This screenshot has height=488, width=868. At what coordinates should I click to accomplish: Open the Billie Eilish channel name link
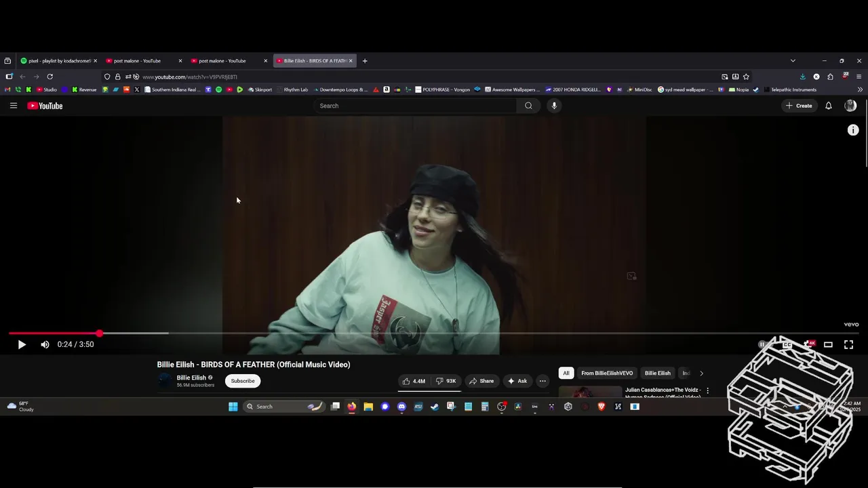click(x=191, y=378)
